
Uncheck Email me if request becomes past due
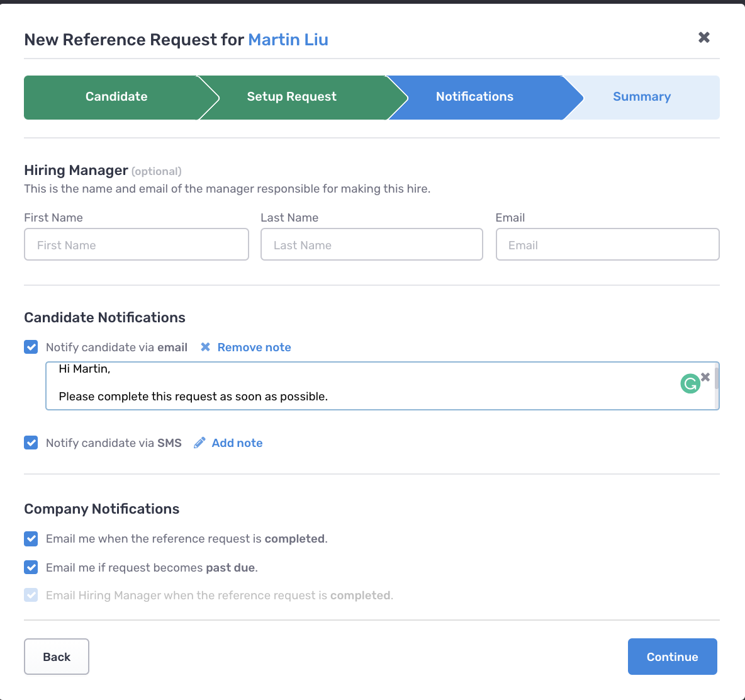31,567
